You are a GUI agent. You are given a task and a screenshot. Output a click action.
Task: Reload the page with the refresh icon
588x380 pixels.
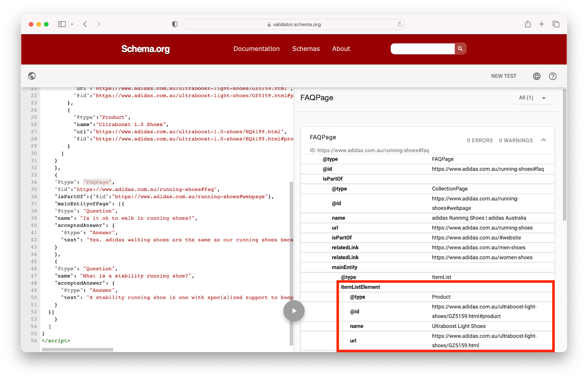click(x=399, y=24)
